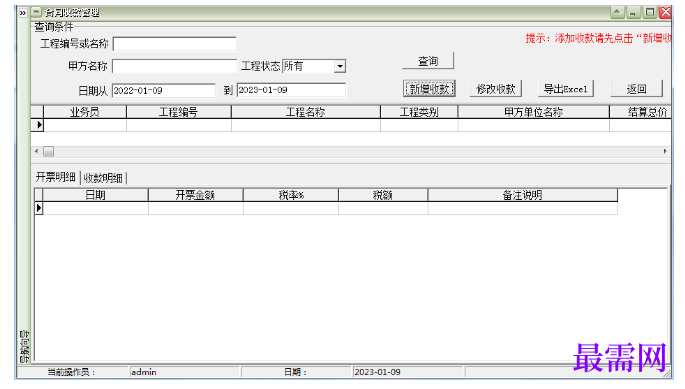The width and height of the screenshot is (685, 389).
Task: Click the 新增收款 button
Action: (x=429, y=89)
